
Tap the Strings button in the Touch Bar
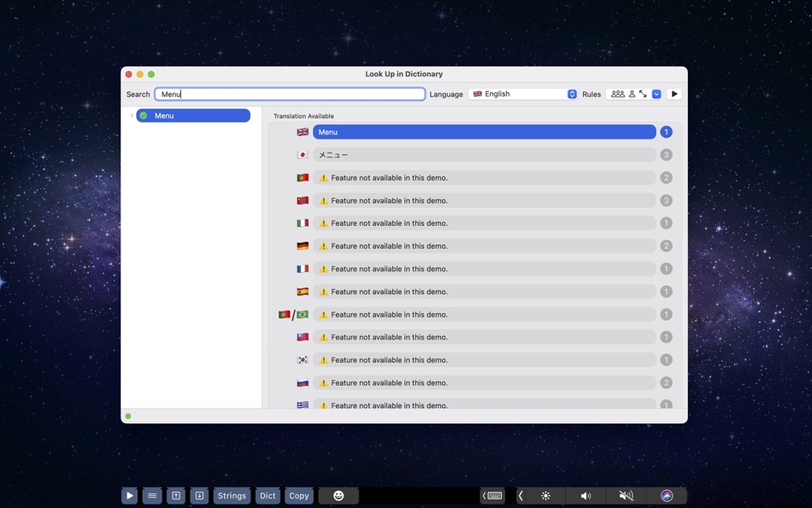232,496
